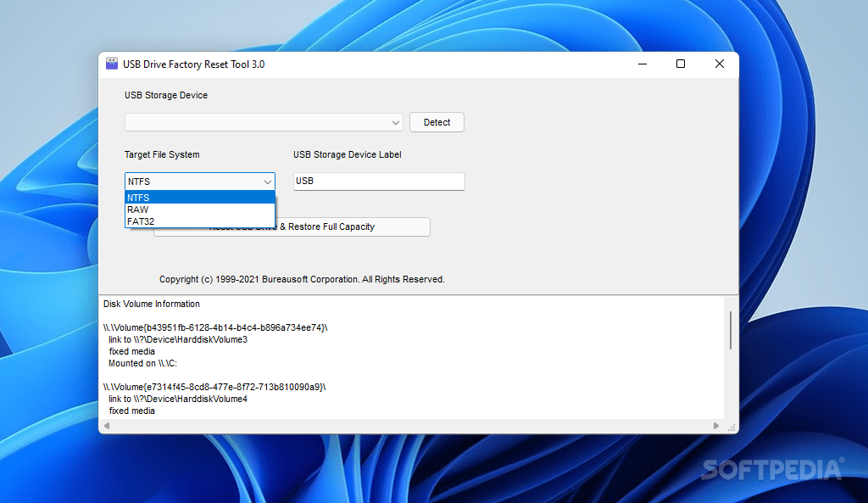Click the vertical scrollbar thumb in log
Viewport: 868px width, 503px height.
tap(731, 330)
